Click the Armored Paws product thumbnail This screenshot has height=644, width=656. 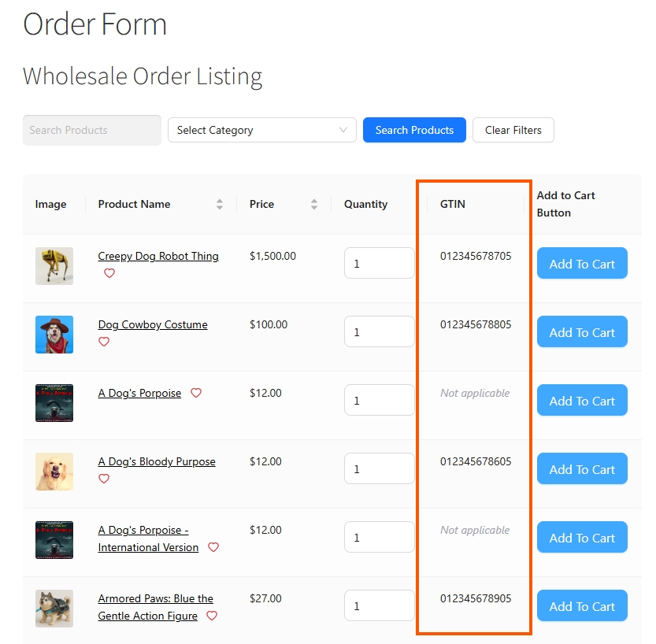(x=54, y=608)
